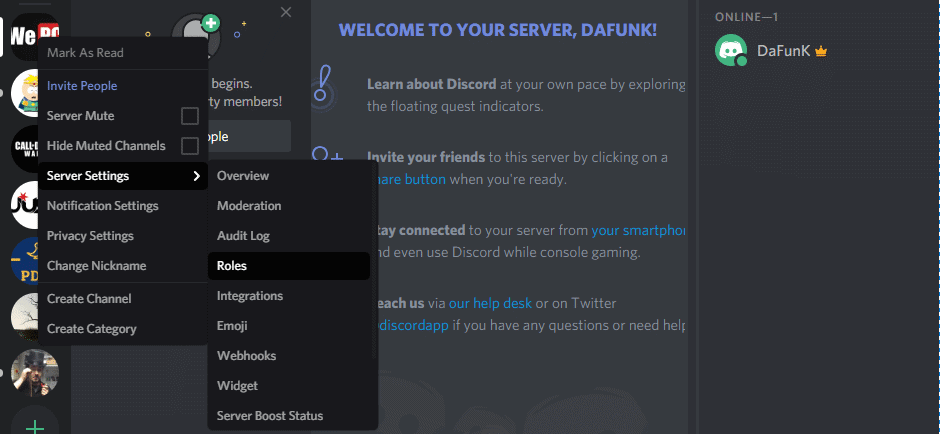Toggle the Hide Muted Channels checkbox
The image size is (940, 434).
click(x=189, y=146)
